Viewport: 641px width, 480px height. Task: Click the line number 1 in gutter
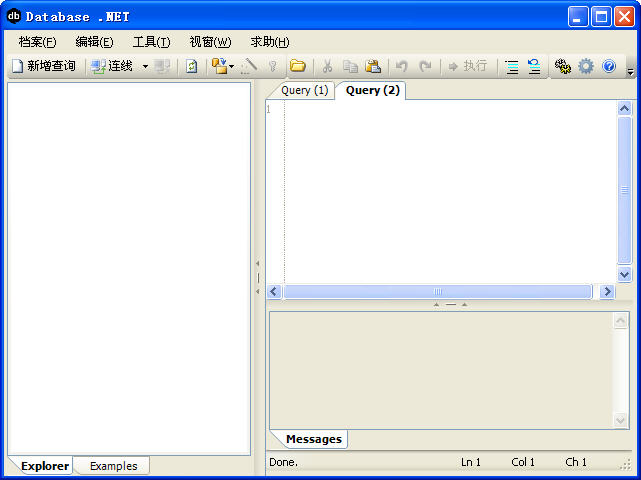click(x=269, y=109)
